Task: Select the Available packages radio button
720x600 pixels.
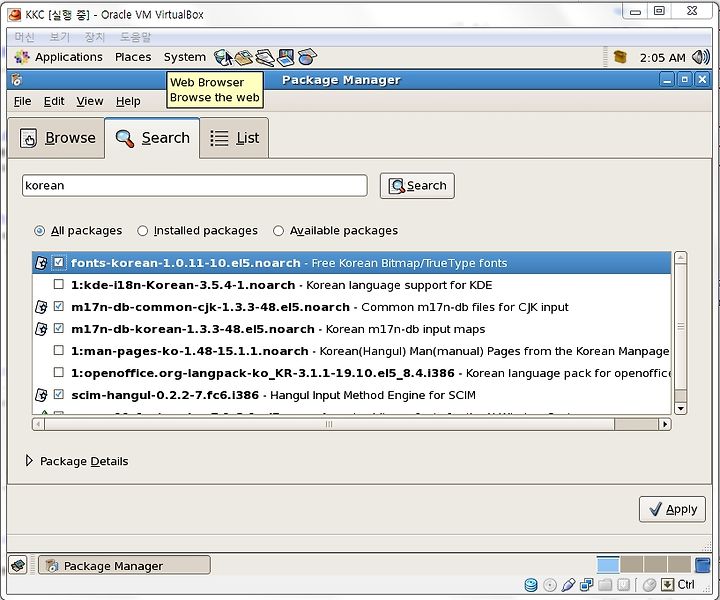Action: (x=278, y=230)
